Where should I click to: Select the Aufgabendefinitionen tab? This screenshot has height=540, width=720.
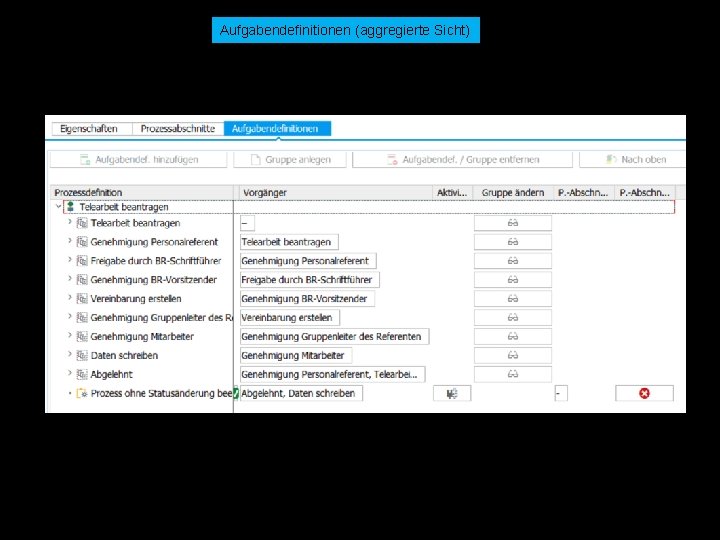[x=277, y=129]
